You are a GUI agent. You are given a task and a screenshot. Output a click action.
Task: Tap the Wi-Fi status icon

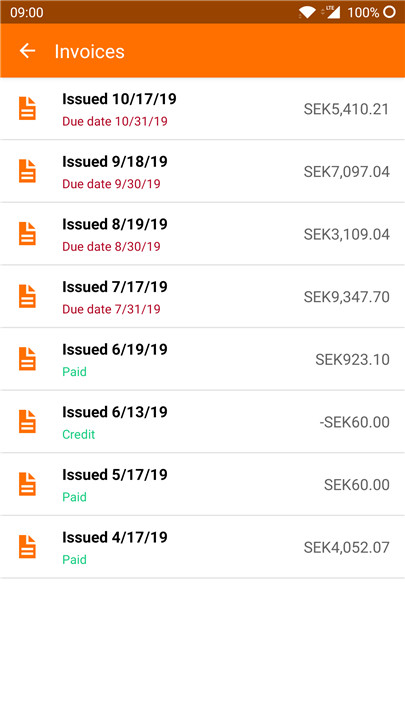pyautogui.click(x=307, y=12)
